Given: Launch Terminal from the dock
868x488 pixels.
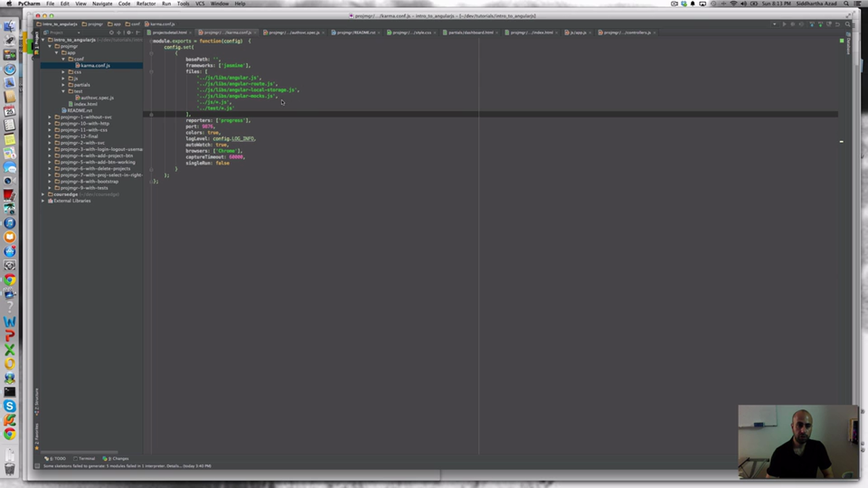Looking at the screenshot, I should point(9,391).
